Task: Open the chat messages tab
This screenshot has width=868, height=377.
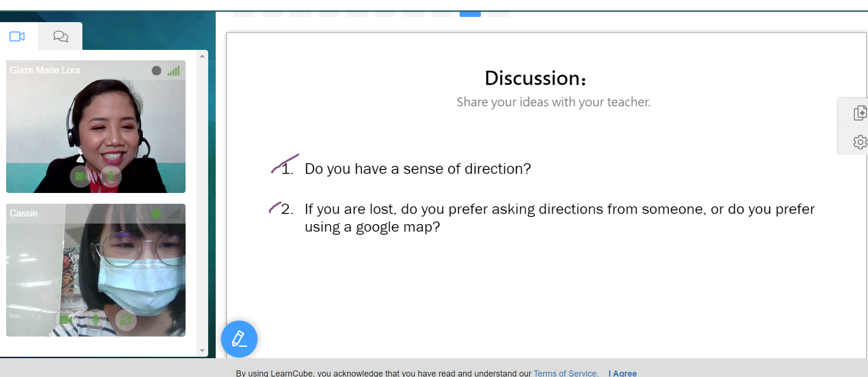Action: coord(61,36)
